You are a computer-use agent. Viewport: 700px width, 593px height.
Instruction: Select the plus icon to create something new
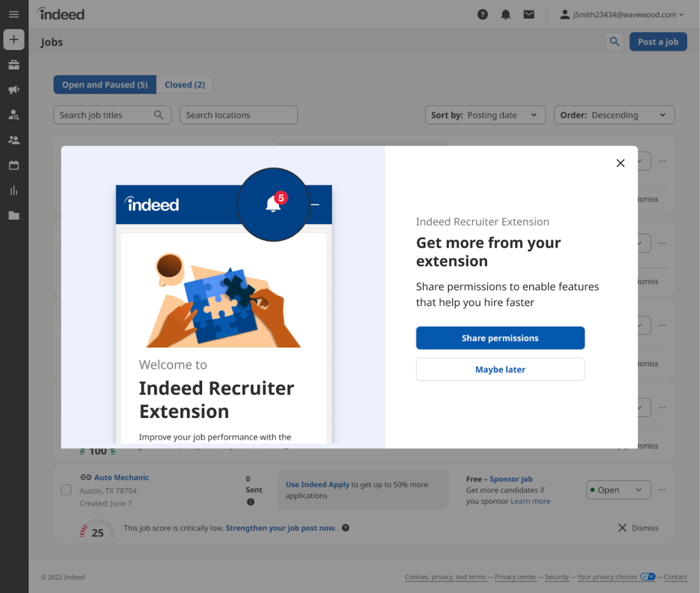pyautogui.click(x=13, y=39)
